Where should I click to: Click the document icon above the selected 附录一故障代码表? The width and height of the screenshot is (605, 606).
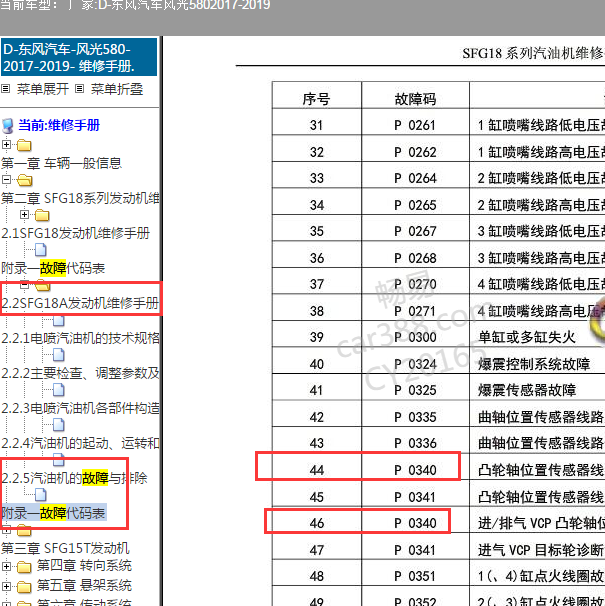coord(41,495)
